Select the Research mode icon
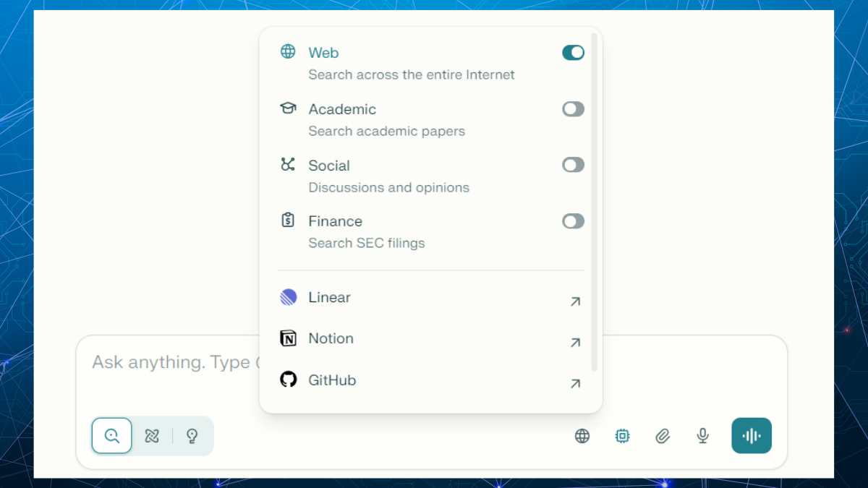Viewport: 868px width, 488px height. pos(152,436)
